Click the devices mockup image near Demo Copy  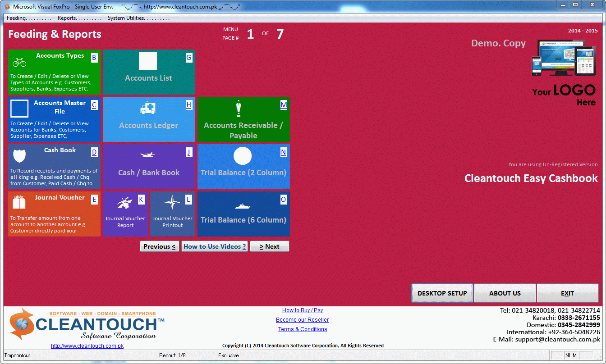point(564,57)
